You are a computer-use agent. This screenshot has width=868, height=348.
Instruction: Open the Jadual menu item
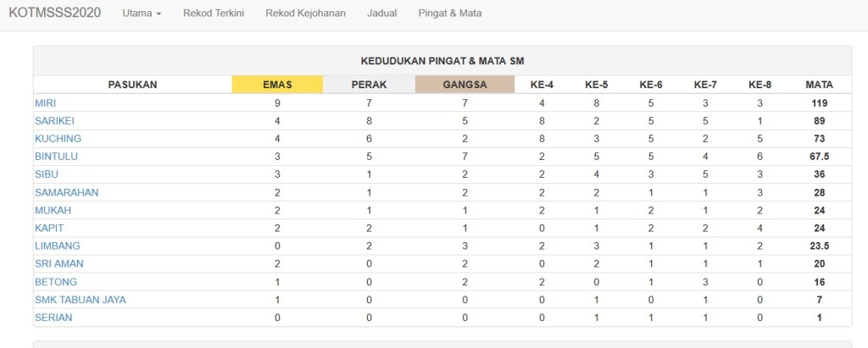(x=382, y=14)
